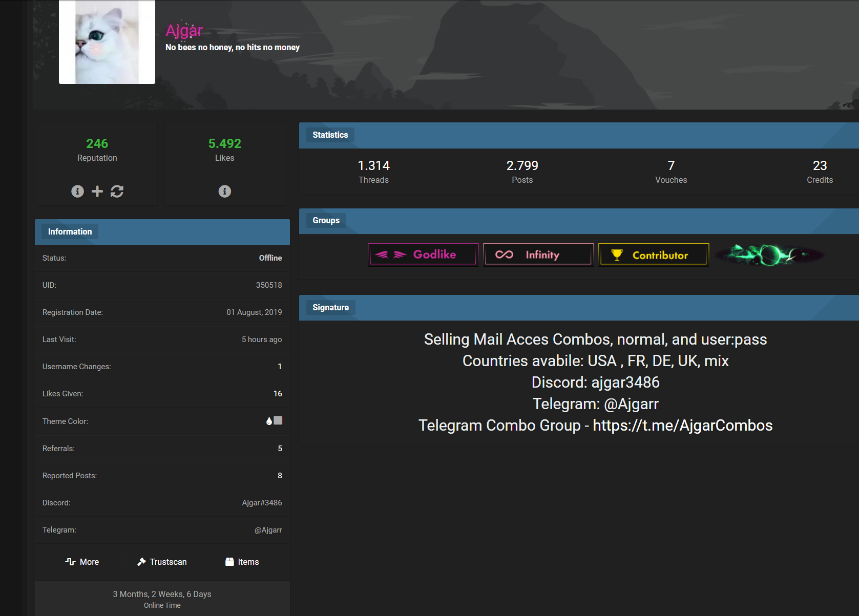
Task: Click the user title No bees no honey
Action: click(233, 48)
